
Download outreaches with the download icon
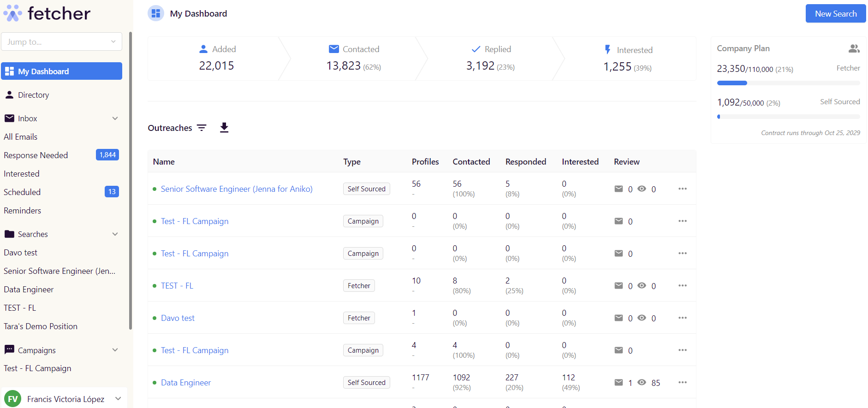[x=224, y=128]
